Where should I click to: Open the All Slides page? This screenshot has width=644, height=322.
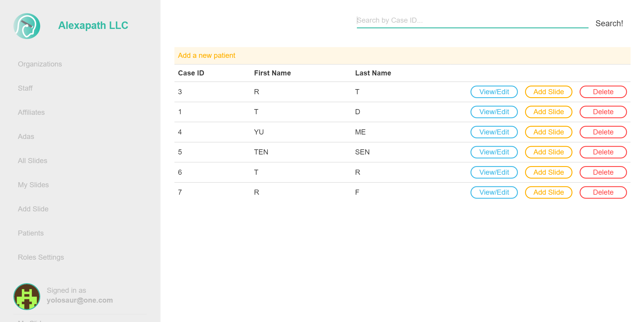[32, 161]
